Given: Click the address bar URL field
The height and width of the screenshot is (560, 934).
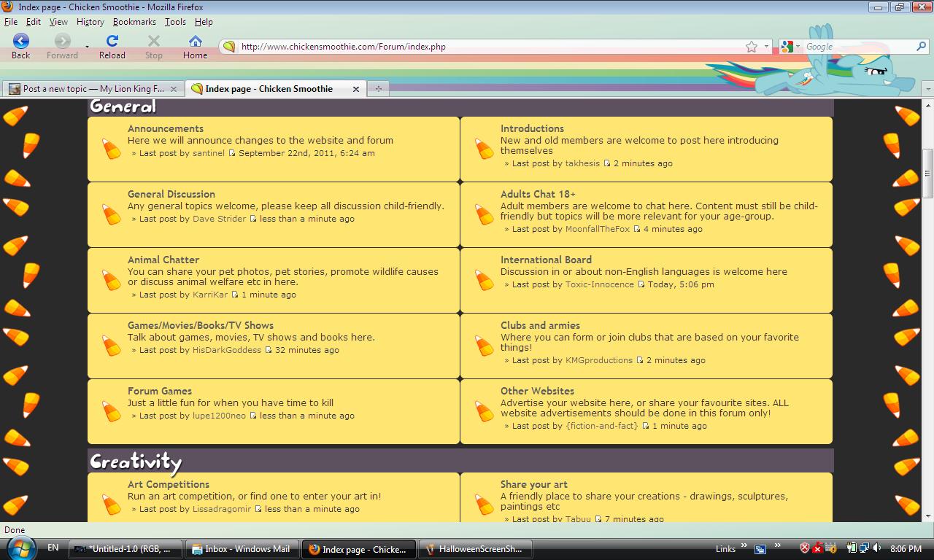Looking at the screenshot, I should [482, 47].
